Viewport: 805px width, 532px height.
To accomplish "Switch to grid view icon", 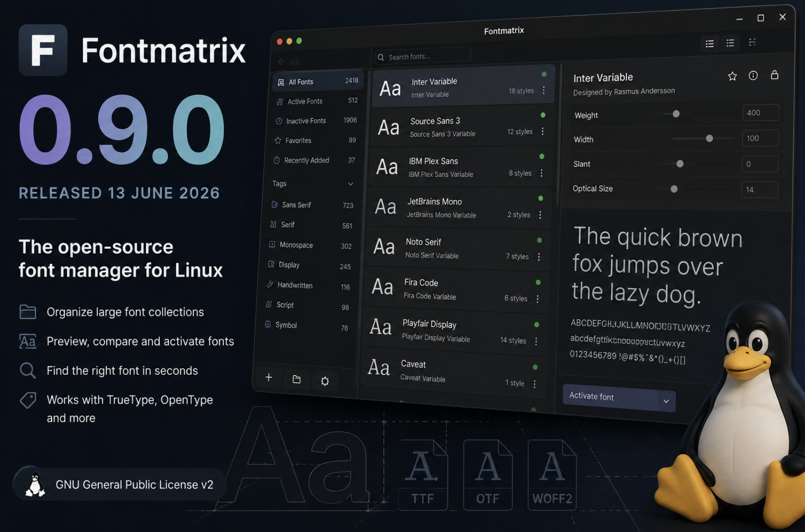I will (752, 42).
